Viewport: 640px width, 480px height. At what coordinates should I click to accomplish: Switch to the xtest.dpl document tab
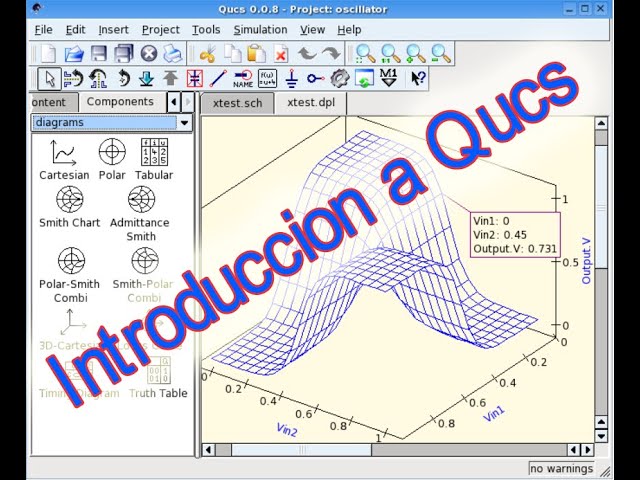pos(311,102)
